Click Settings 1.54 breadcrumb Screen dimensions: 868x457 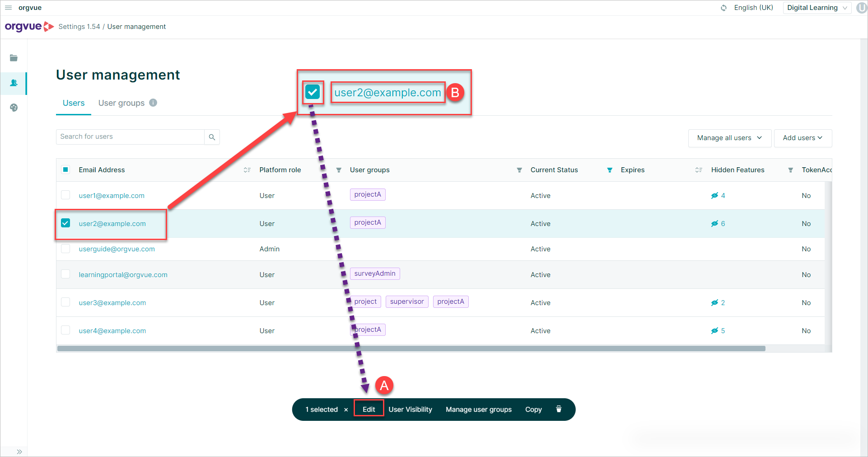point(79,27)
